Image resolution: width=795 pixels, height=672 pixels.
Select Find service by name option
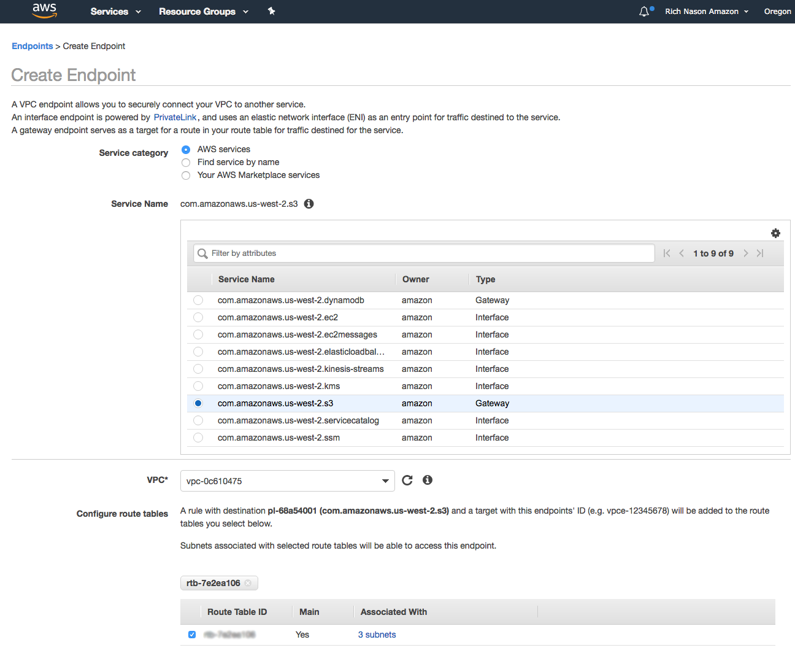186,163
